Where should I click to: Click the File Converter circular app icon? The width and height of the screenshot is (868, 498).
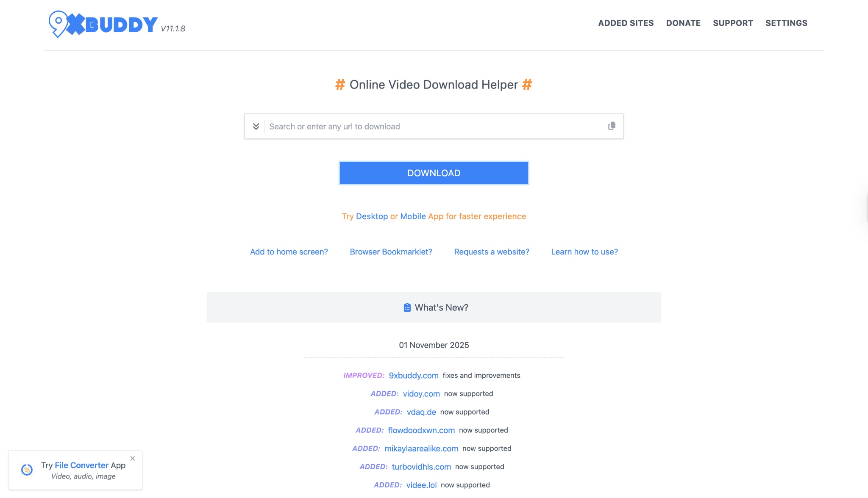pyautogui.click(x=27, y=470)
